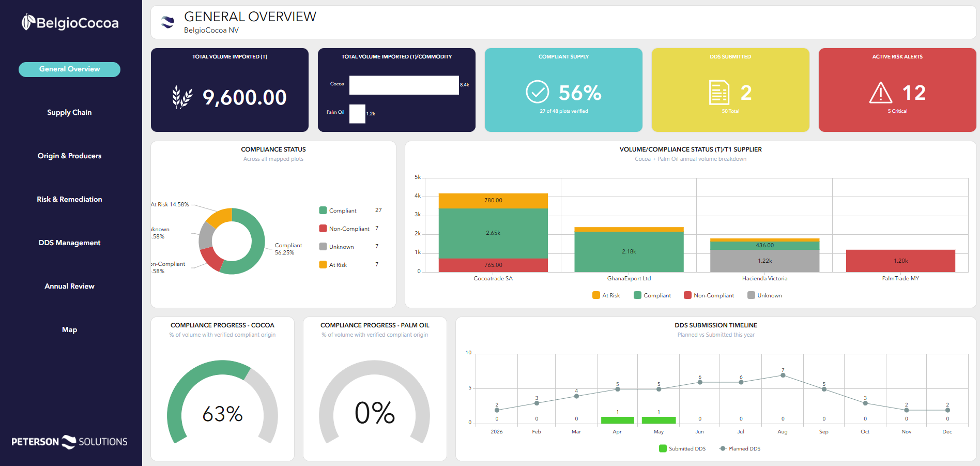Click the green Submitted DDS bar for Apr
The image size is (980, 466).
pos(618,420)
